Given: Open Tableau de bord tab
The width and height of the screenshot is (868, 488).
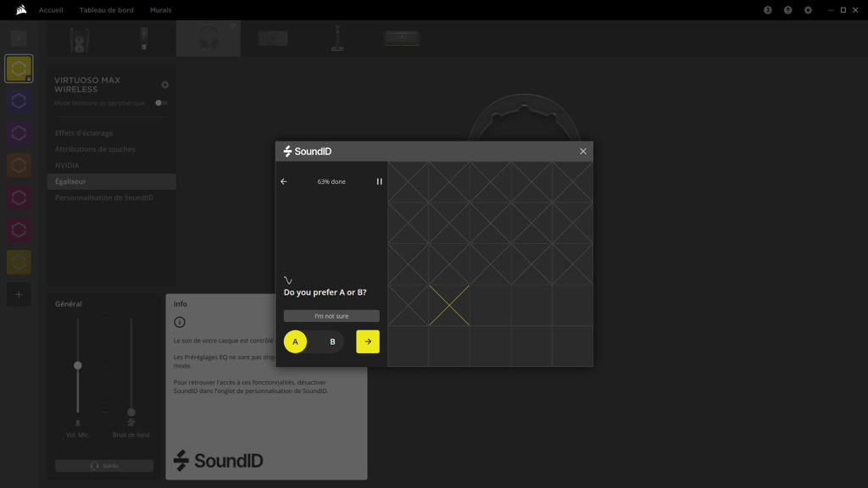Looking at the screenshot, I should click(x=106, y=10).
